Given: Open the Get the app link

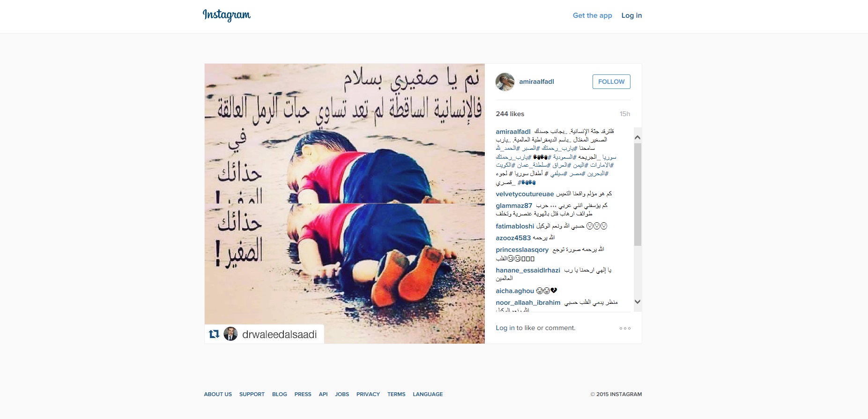Looking at the screenshot, I should click(592, 15).
